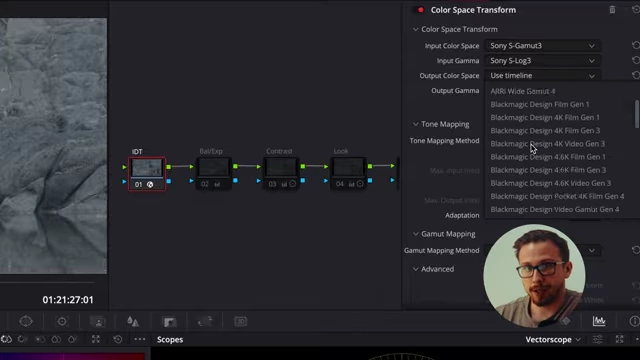The height and width of the screenshot is (360, 640).
Task: Open the Gamut Mapping Method dropdown arrow
Action: coord(591,250)
